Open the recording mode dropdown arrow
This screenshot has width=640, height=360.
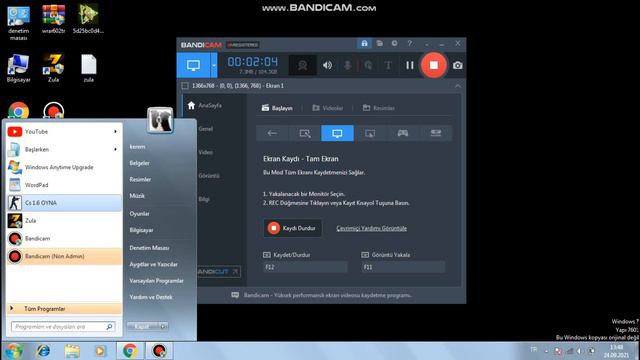(214, 65)
